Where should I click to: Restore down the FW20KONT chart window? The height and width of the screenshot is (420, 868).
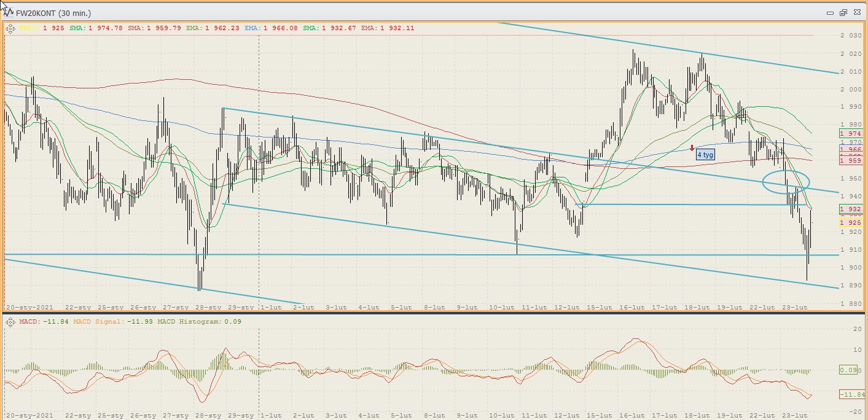tap(843, 12)
